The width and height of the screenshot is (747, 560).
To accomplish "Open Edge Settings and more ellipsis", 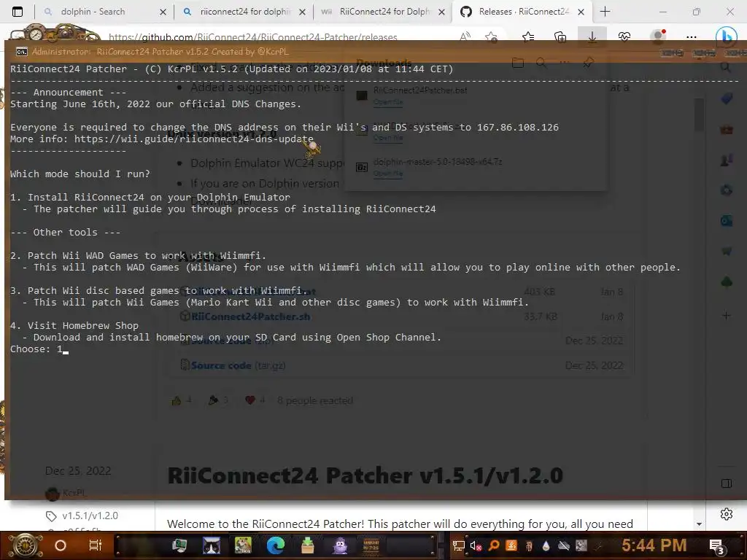I will point(692,36).
